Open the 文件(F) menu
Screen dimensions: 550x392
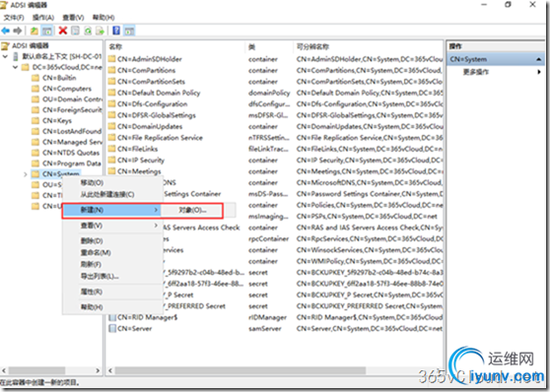coord(14,18)
